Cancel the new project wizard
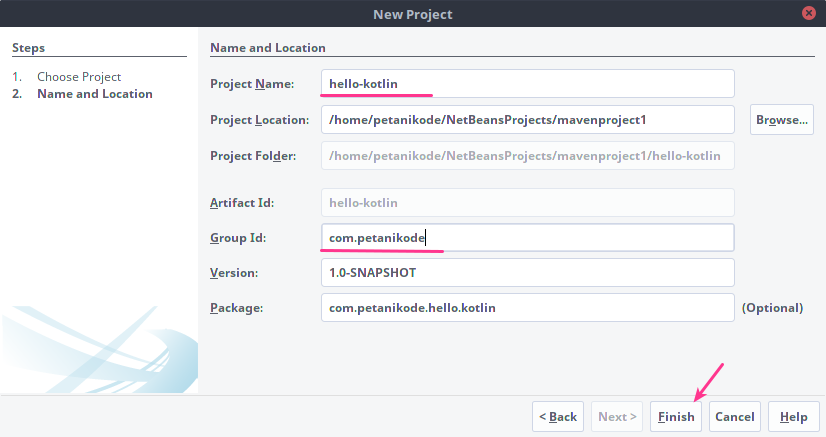This screenshot has height=437, width=826. (x=734, y=416)
